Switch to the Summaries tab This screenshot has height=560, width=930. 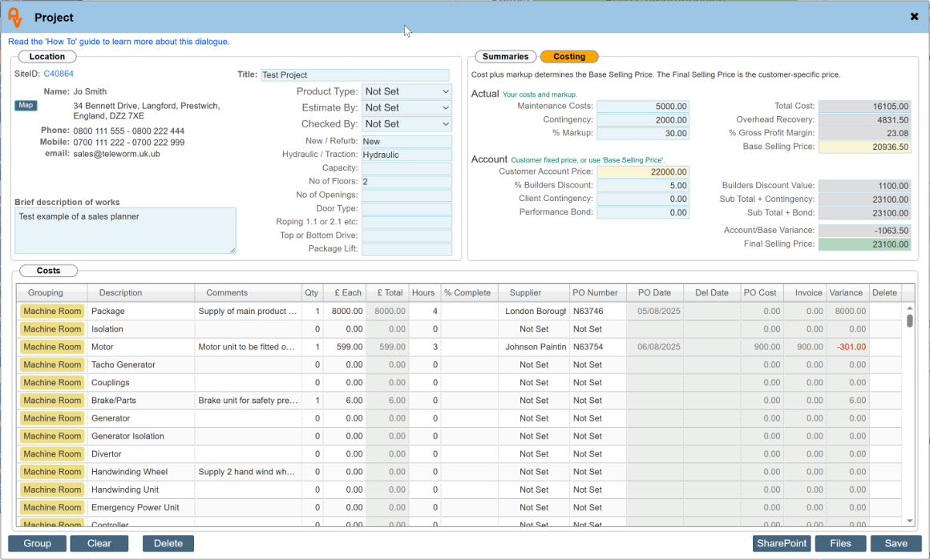coord(505,56)
